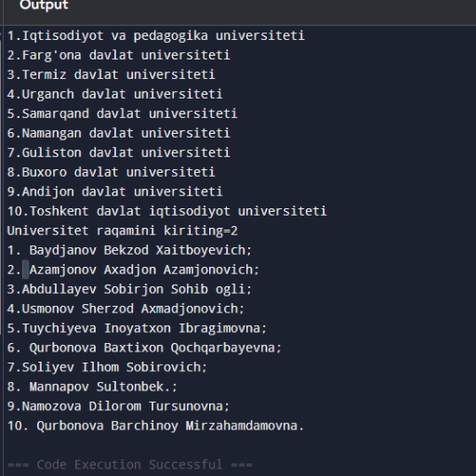Image resolution: width=476 pixels, height=476 pixels.
Task: Select the Termiz davlat universiteti text
Action: (x=119, y=74)
